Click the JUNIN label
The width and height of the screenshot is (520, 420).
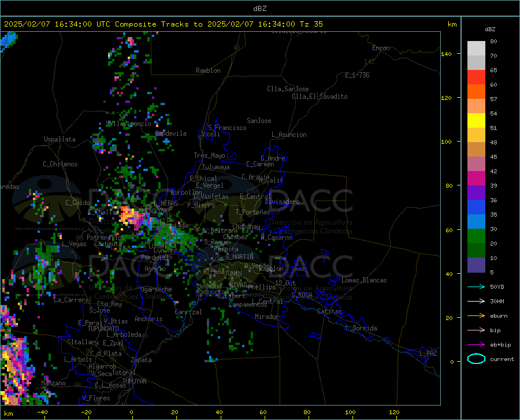point(233,273)
